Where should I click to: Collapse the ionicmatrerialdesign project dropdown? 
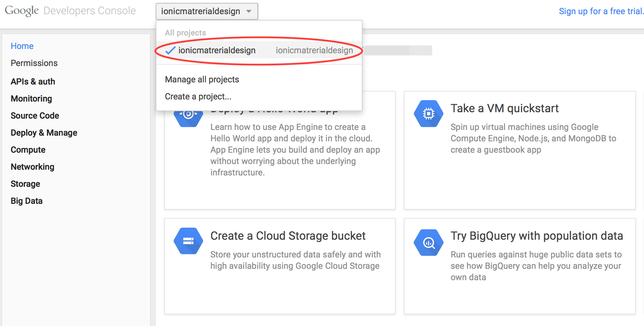[x=206, y=11]
